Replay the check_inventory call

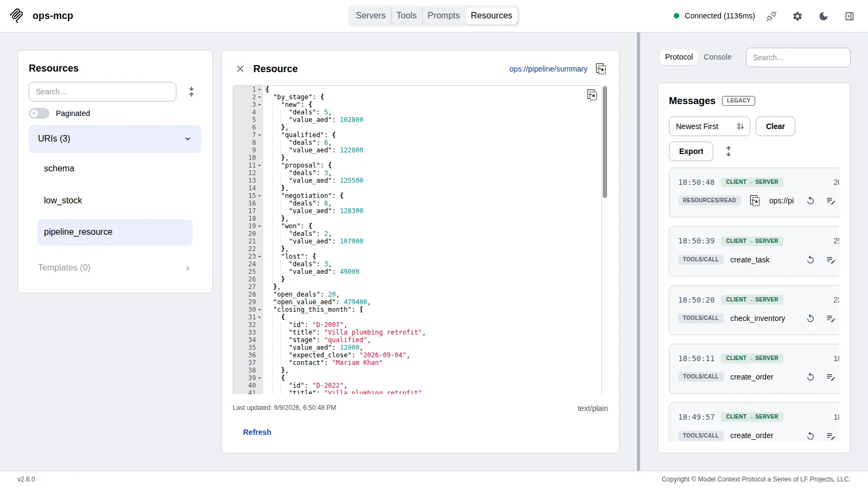[810, 318]
